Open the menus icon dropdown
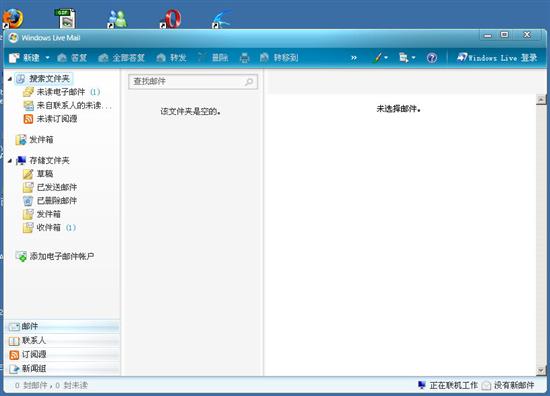The height and width of the screenshot is (396, 550). point(407,58)
